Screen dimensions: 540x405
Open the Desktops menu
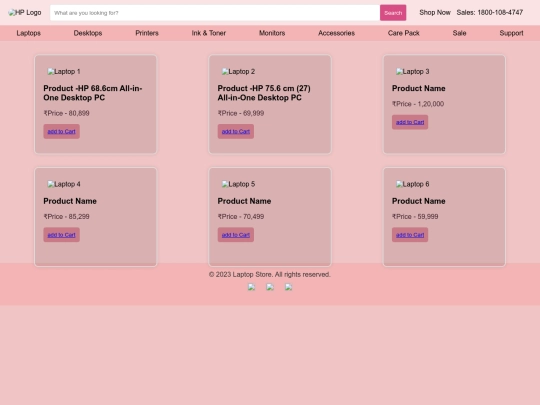click(x=88, y=33)
